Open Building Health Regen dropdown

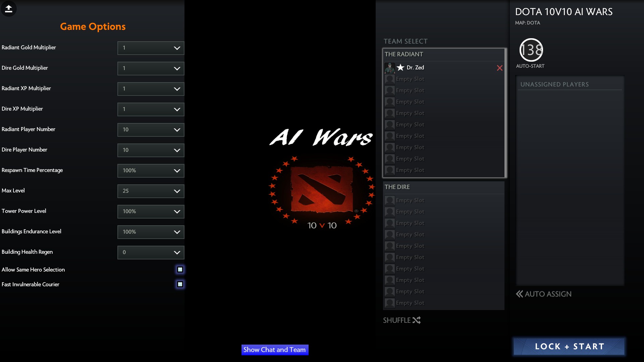coord(151,252)
